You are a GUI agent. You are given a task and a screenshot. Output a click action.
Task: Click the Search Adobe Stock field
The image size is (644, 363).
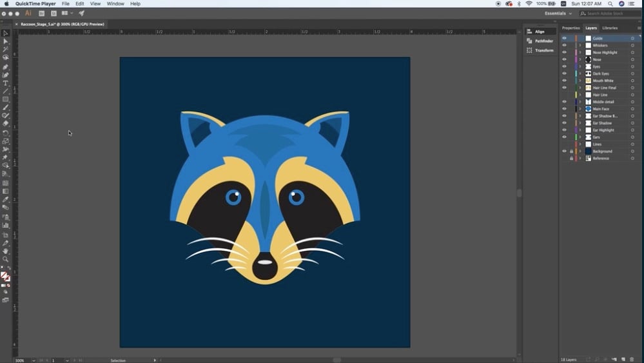point(610,14)
